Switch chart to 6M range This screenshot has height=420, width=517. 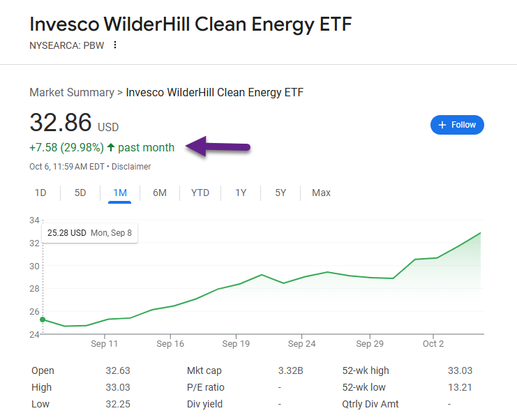[x=160, y=193]
